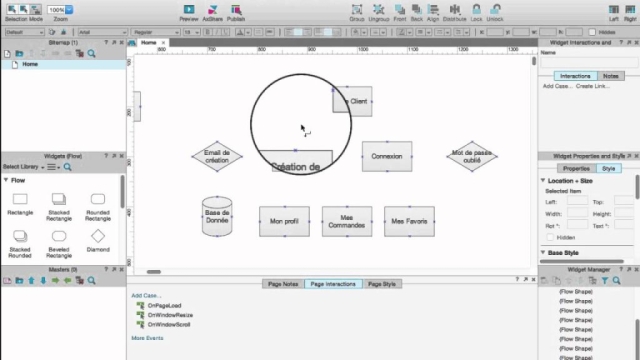Click the Preview icon in toolbar

click(189, 9)
